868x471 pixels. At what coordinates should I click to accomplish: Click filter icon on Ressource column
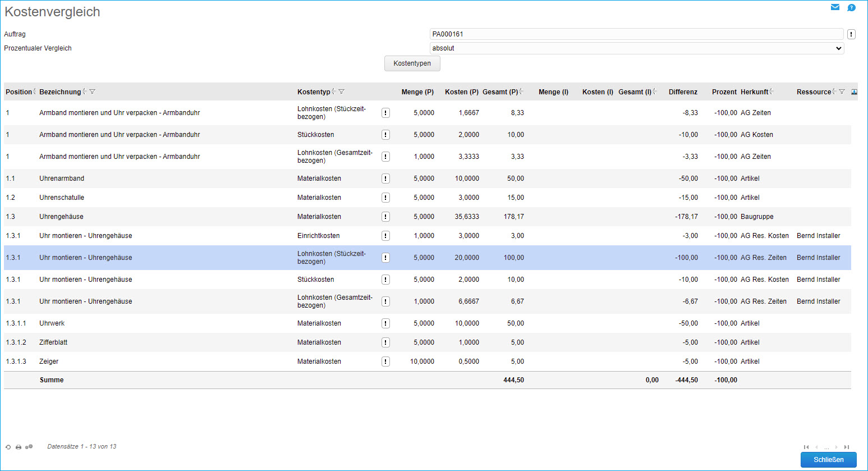coord(842,92)
